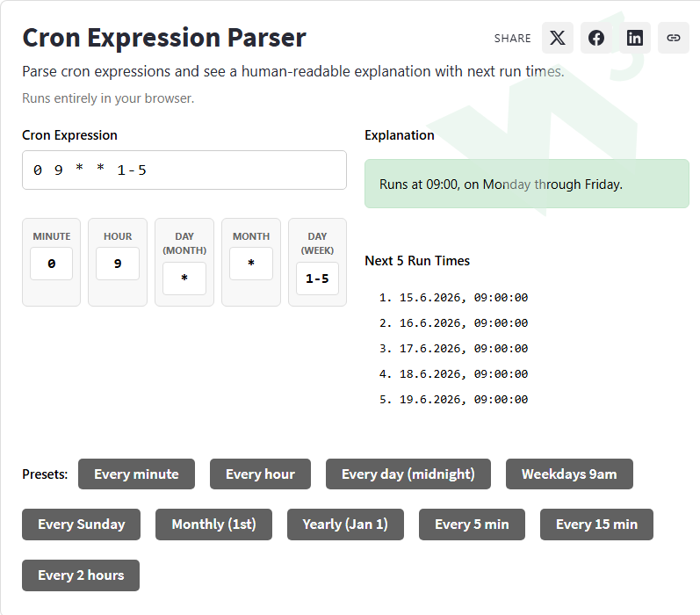Click the "SHARE" label
Viewport: 700px width, 615px height.
513,39
